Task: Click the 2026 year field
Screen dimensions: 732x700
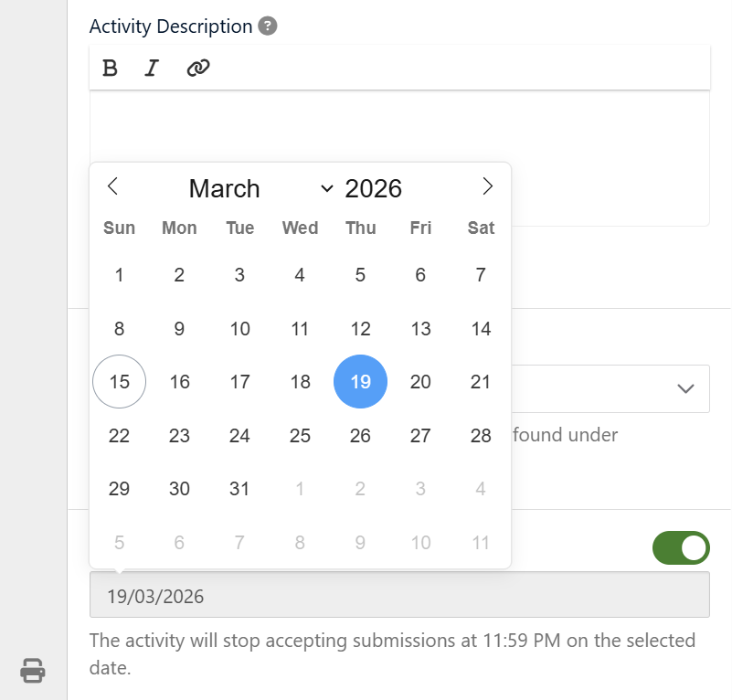Action: coord(374,188)
